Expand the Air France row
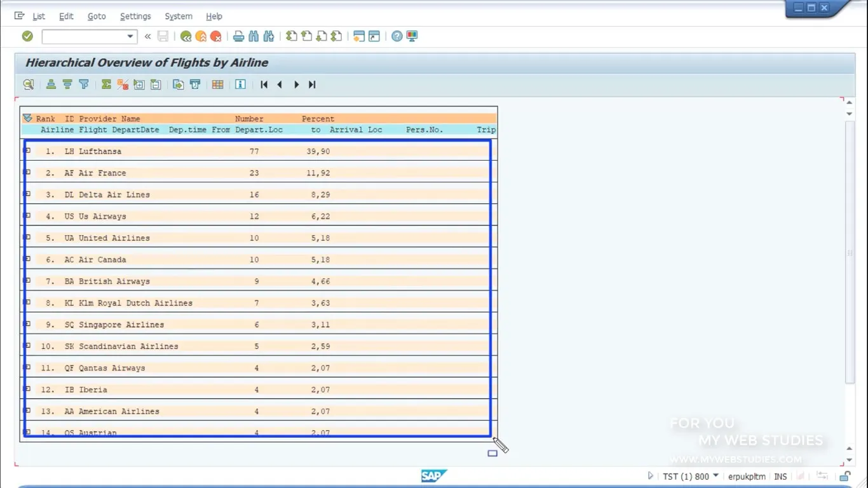Image resolution: width=868 pixels, height=488 pixels. click(27, 172)
